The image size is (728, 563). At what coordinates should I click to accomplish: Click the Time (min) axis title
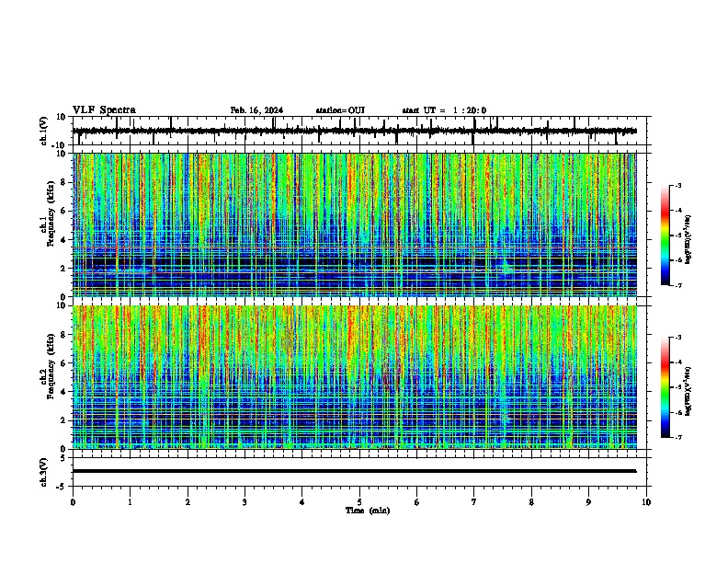pyautogui.click(x=368, y=511)
